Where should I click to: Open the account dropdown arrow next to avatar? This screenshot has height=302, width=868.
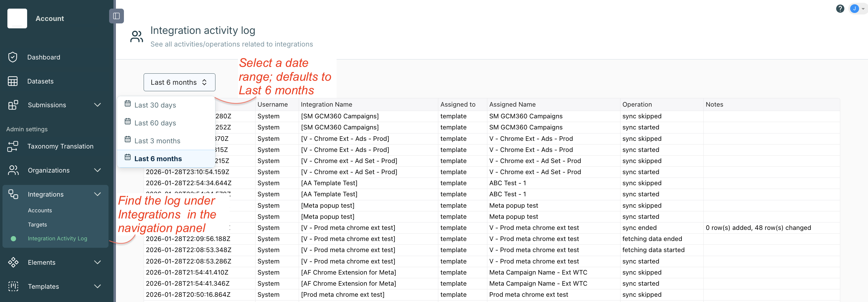pyautogui.click(x=863, y=9)
